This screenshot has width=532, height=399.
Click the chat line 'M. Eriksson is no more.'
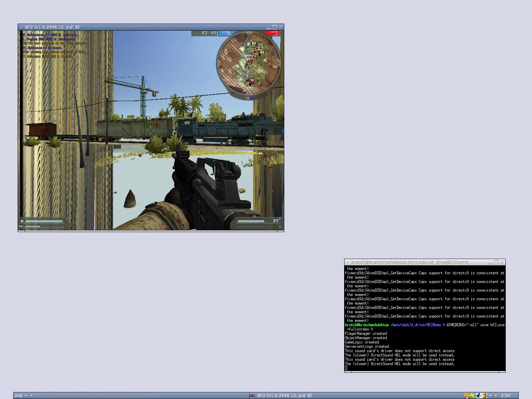[x=43, y=48]
